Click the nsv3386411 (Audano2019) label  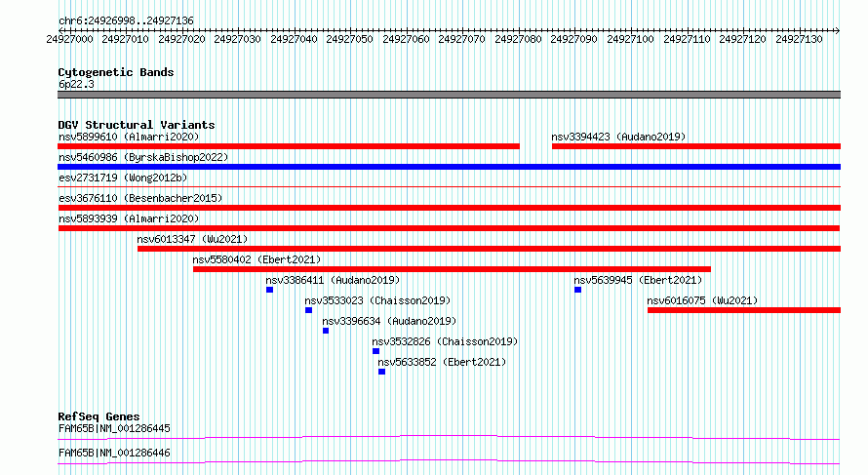(x=333, y=280)
